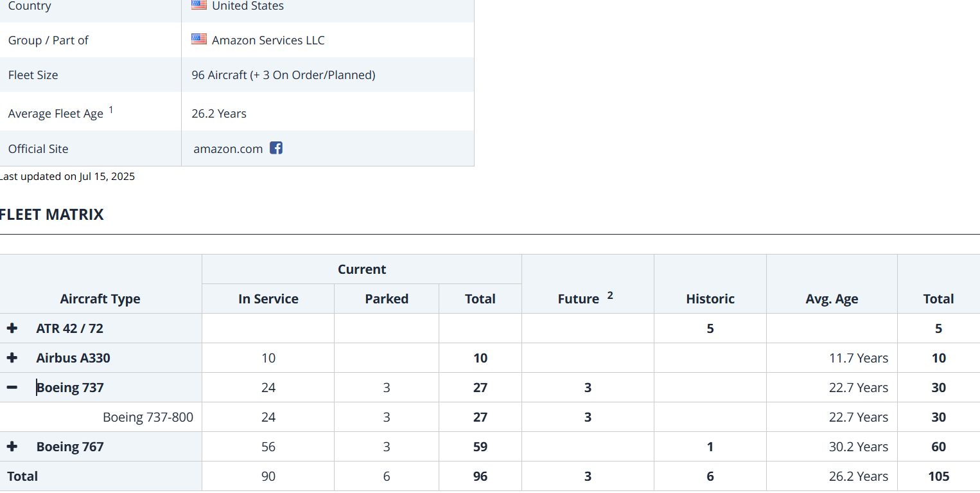
Task: Click the Parked column header
Action: pos(387,299)
